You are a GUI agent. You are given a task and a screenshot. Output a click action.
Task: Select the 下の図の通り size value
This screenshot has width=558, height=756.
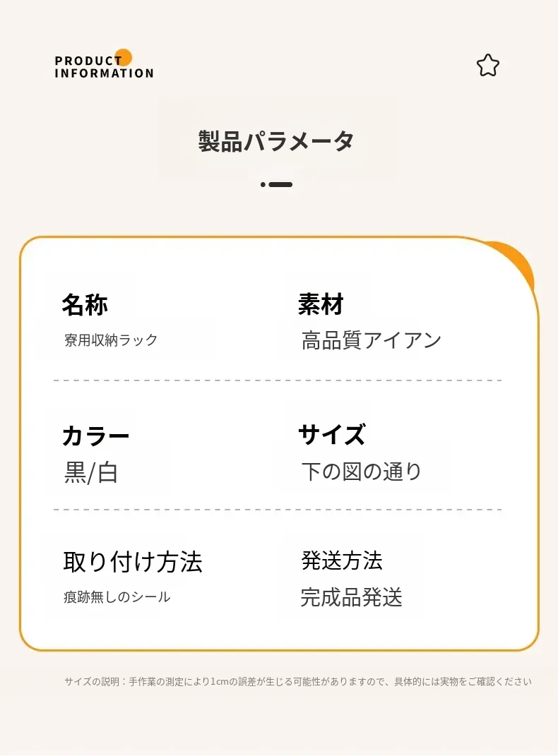[x=362, y=472]
